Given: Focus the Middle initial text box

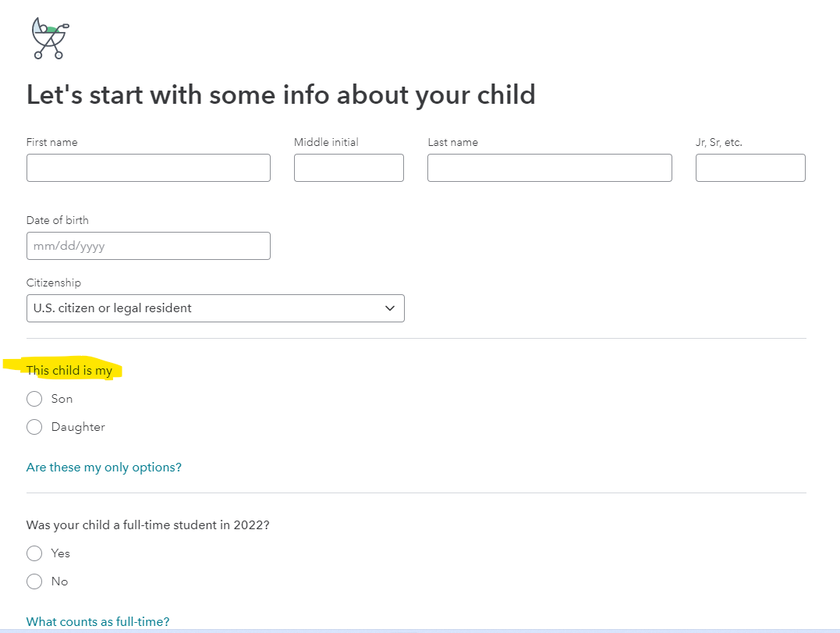Looking at the screenshot, I should pos(349,168).
